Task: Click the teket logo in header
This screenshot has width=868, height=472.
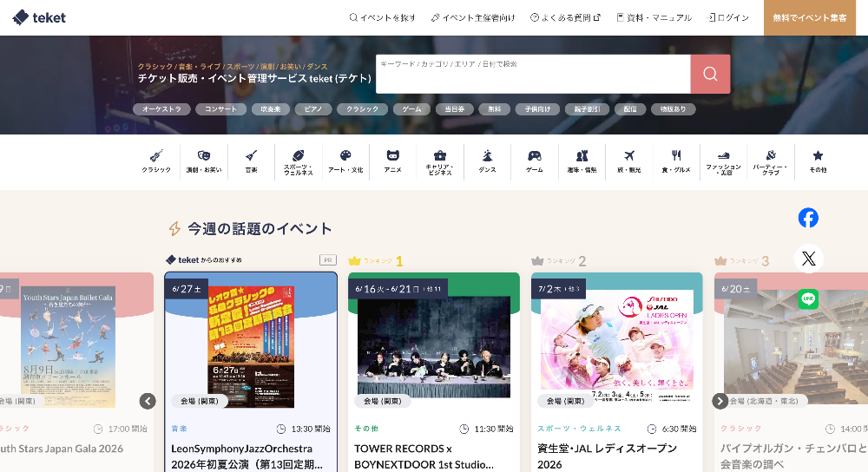Action: pyautogui.click(x=39, y=17)
